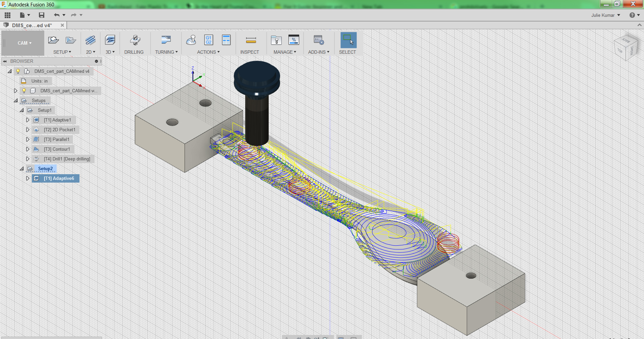This screenshot has width=644, height=339.
Task: Click the Undo arrow
Action: [57, 15]
